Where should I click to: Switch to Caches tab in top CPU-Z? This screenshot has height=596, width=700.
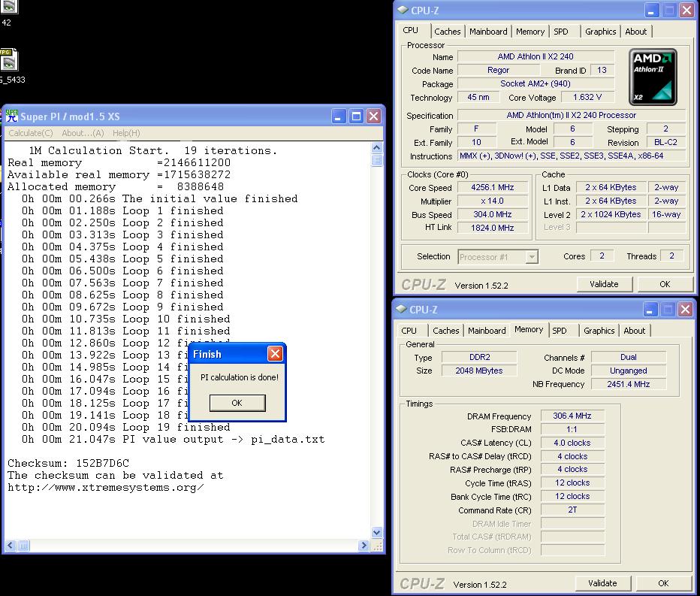447,32
